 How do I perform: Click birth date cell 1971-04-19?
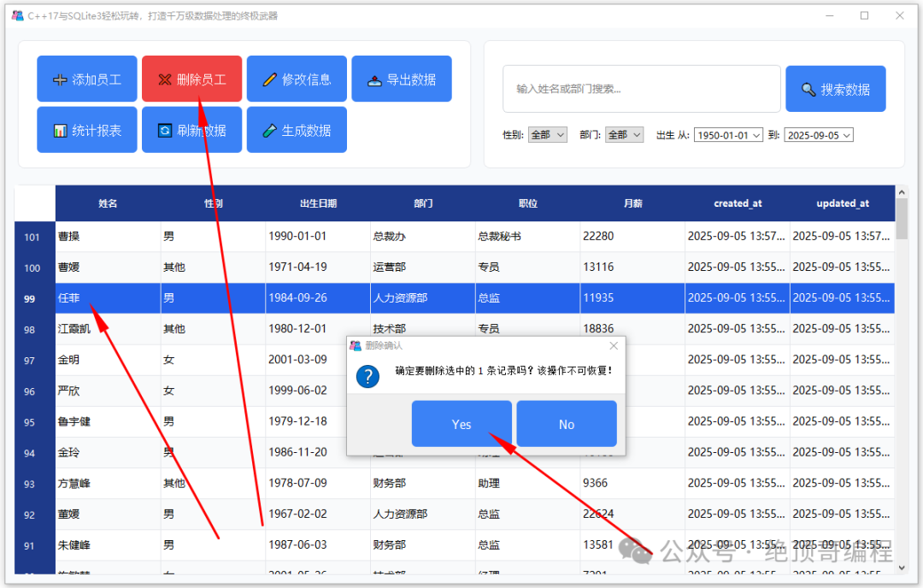(318, 268)
